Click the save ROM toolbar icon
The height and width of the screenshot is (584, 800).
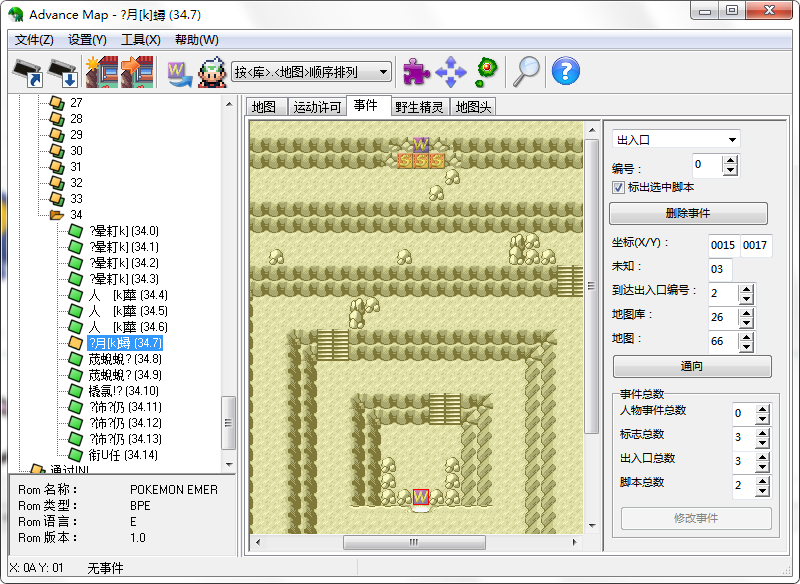pos(62,72)
